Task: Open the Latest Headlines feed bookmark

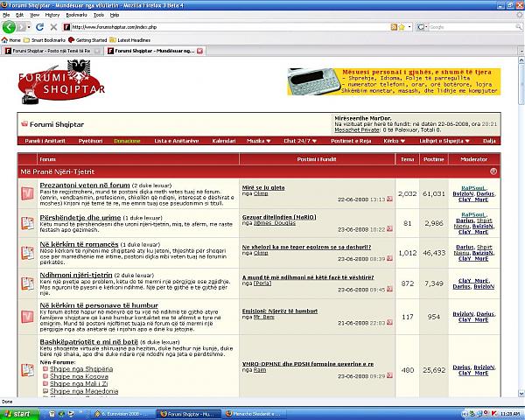Action: coord(129,40)
